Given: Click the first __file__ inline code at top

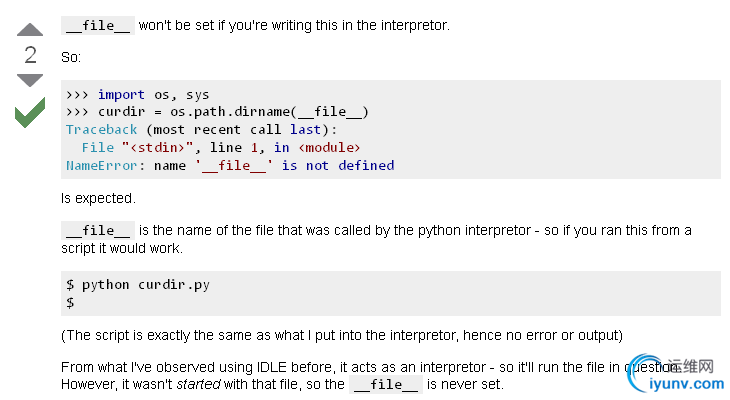Looking at the screenshot, I should [x=97, y=25].
